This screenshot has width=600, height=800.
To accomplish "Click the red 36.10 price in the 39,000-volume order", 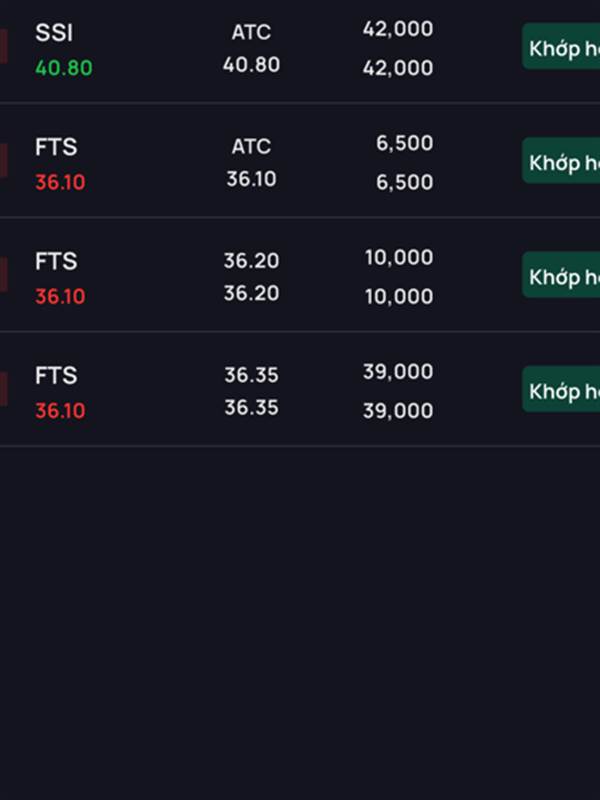I will point(60,410).
